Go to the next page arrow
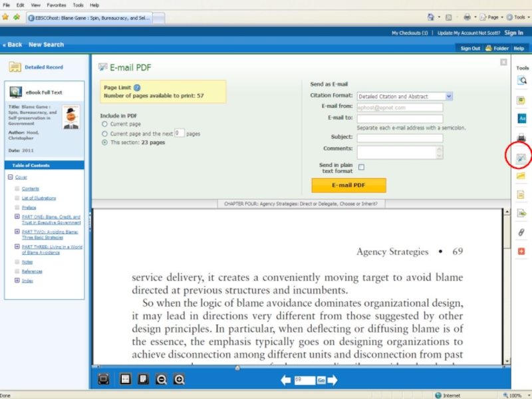 (332, 380)
